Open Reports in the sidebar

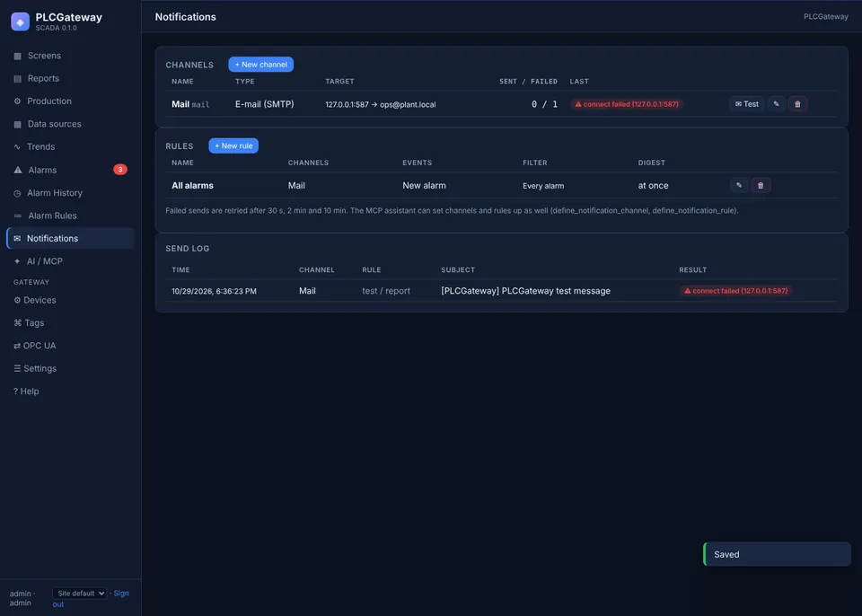tap(70, 78)
